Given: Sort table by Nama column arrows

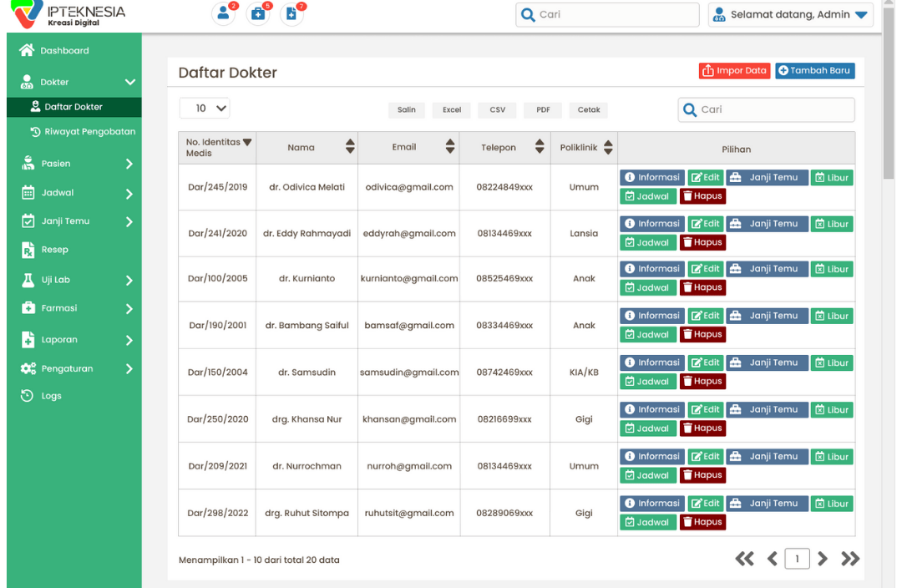Looking at the screenshot, I should coord(350,147).
